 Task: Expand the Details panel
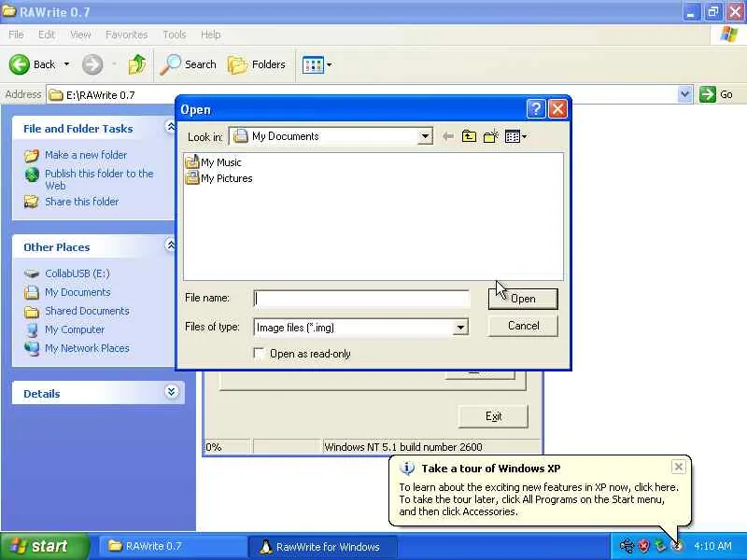172,392
